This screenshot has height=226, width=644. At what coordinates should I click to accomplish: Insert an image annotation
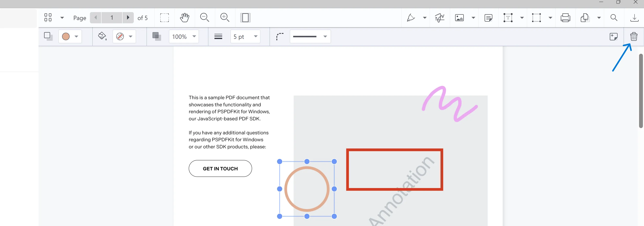459,17
